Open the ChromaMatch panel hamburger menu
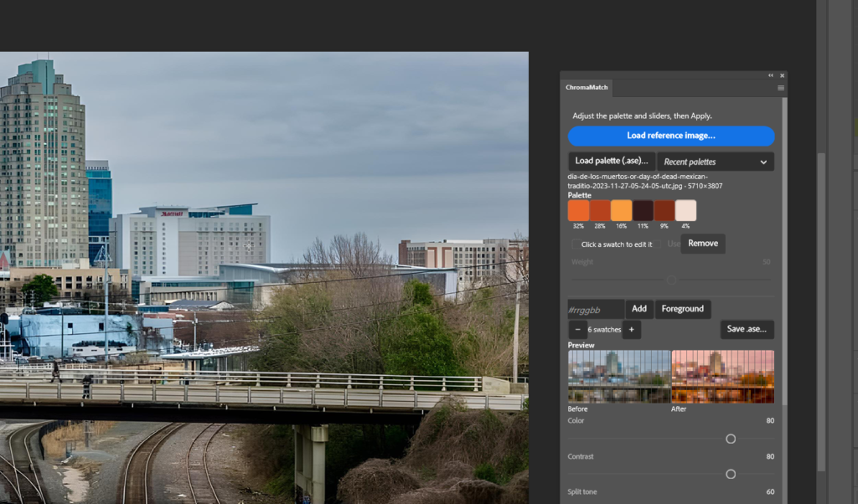The image size is (858, 504). [x=781, y=88]
